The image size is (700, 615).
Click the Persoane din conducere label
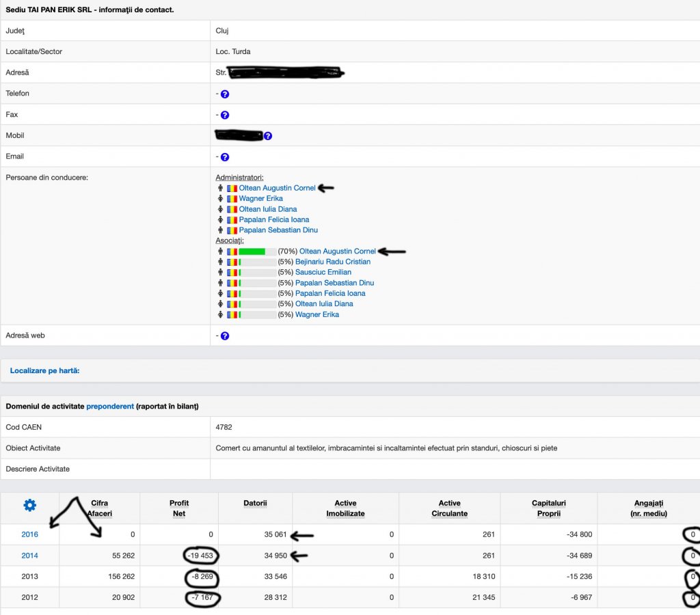click(x=47, y=178)
